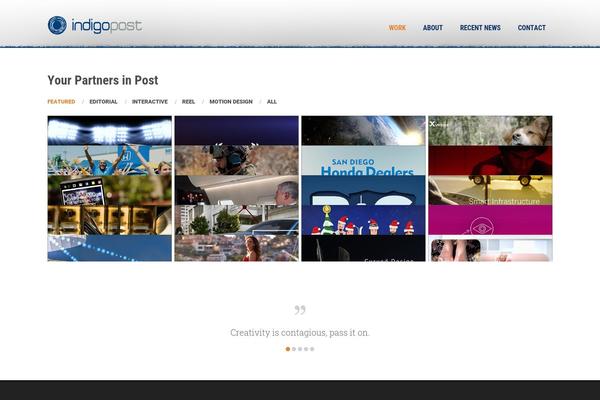Image resolution: width=600 pixels, height=400 pixels.
Task: Open the cheering Honda fans thumbnail
Action: tap(110, 160)
